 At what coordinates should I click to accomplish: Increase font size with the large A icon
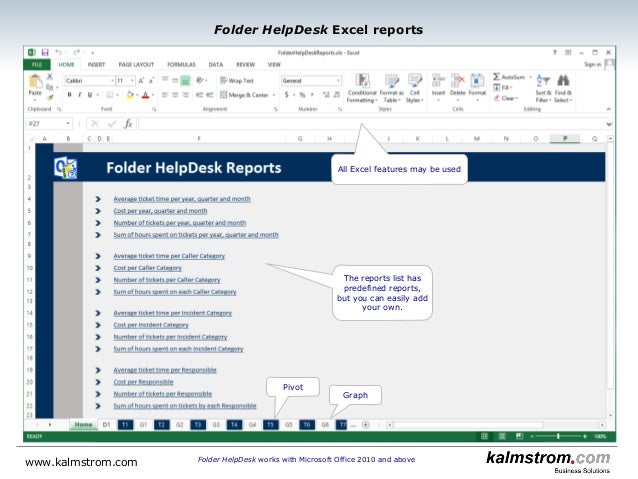[141, 81]
